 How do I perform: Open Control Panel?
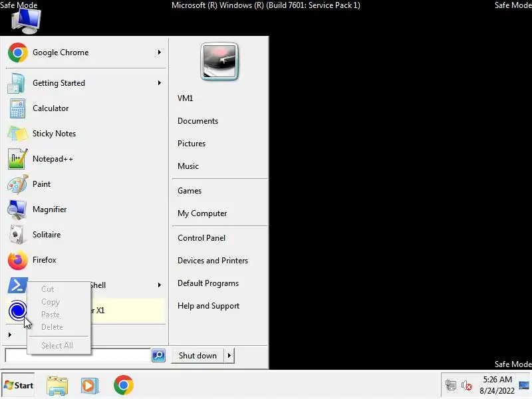201,238
